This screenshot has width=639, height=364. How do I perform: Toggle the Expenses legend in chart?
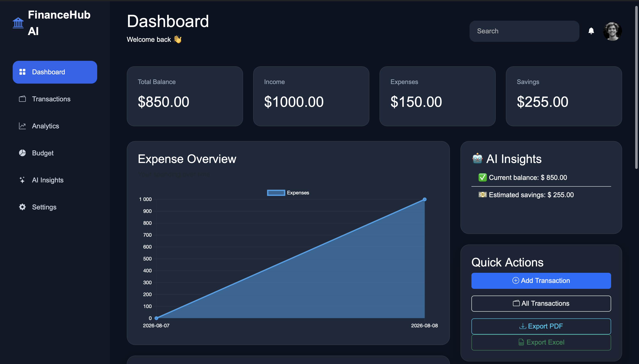288,193
